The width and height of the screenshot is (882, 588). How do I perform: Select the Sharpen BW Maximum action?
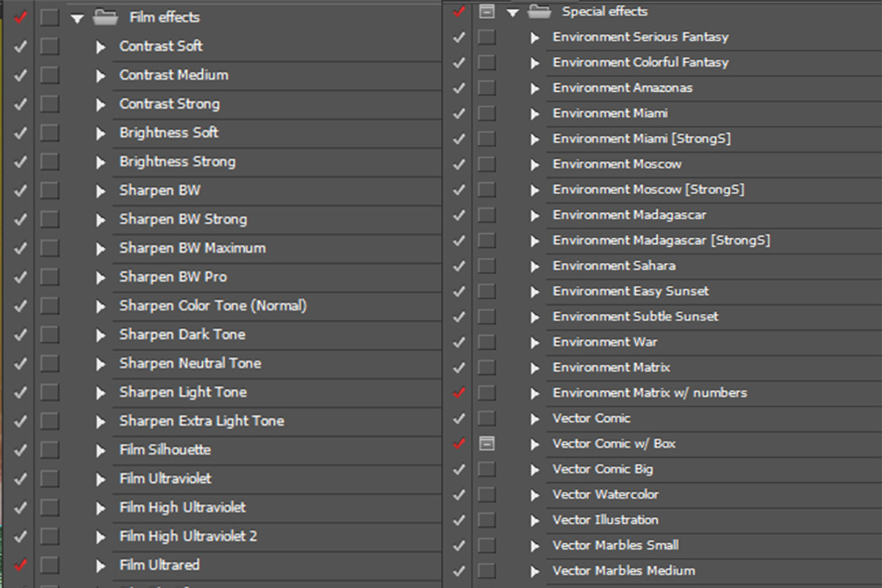[193, 248]
